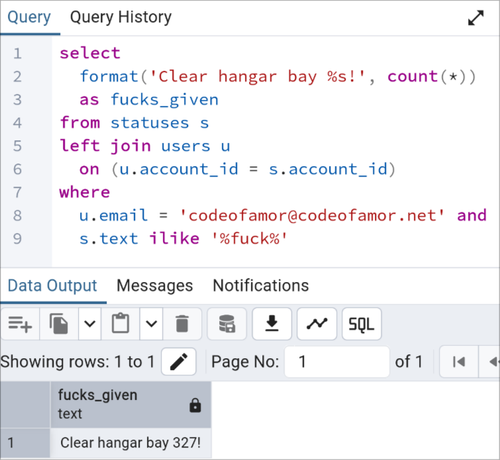
Task: Download results as a file
Action: [x=272, y=324]
